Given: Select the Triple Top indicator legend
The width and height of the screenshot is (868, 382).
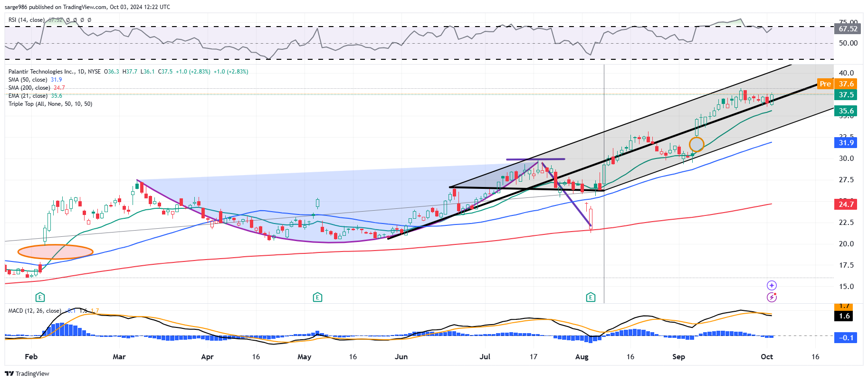Looking at the screenshot, I should click(x=50, y=104).
